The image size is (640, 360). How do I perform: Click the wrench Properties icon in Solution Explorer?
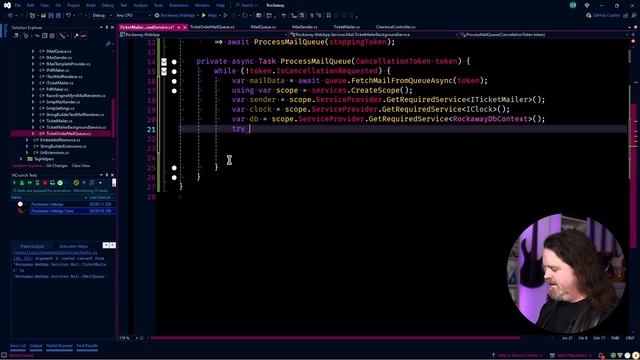click(x=76, y=36)
